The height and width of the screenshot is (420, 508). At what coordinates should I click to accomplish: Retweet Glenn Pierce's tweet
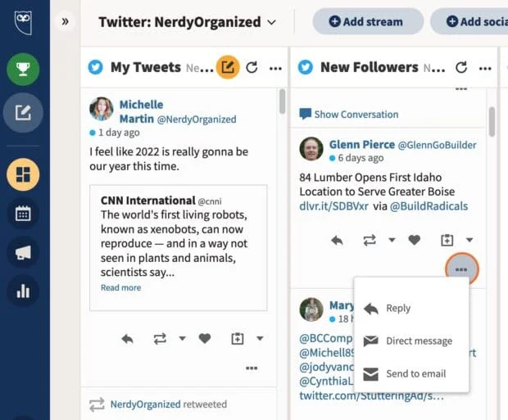tap(370, 240)
